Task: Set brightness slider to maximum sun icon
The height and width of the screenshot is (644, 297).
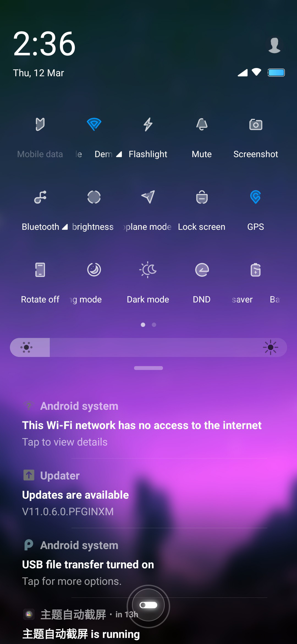Action: (x=271, y=347)
